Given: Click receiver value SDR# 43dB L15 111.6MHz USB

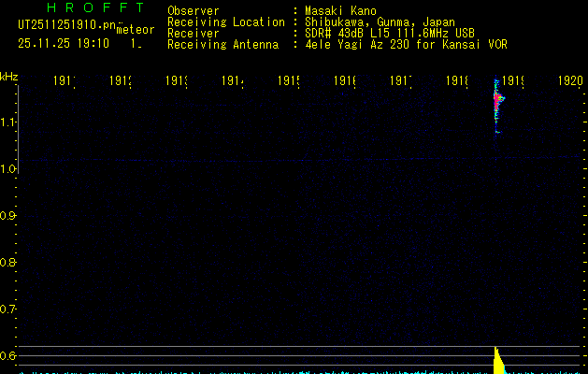Looking at the screenshot, I should [x=390, y=33].
